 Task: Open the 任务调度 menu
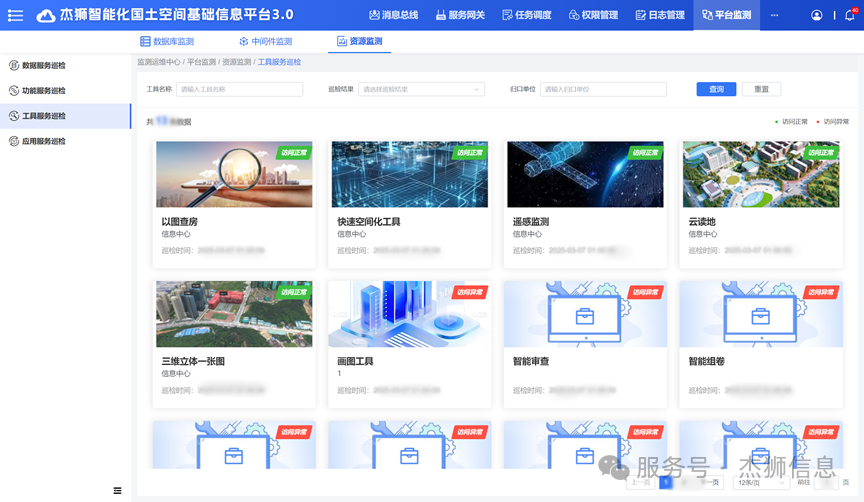coord(527,15)
